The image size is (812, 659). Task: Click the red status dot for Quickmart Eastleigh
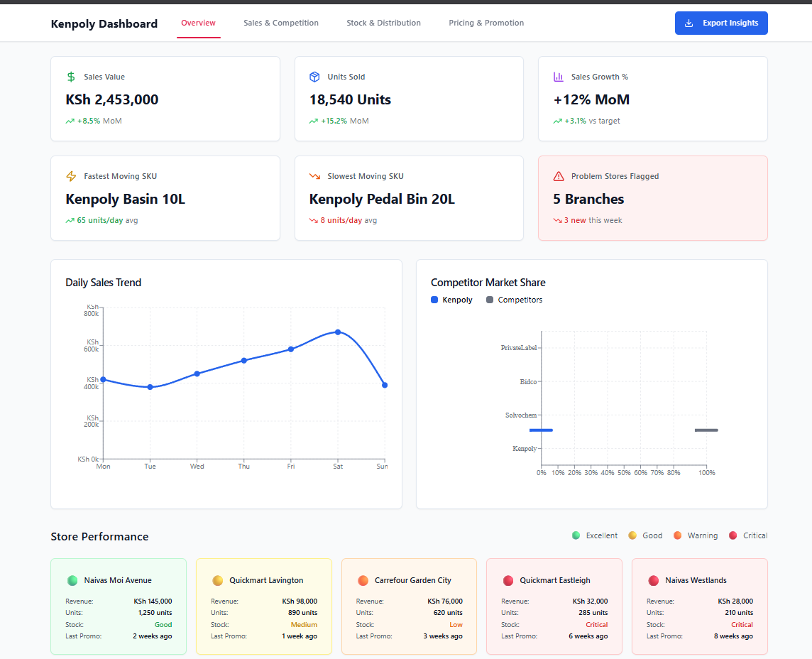click(x=507, y=580)
